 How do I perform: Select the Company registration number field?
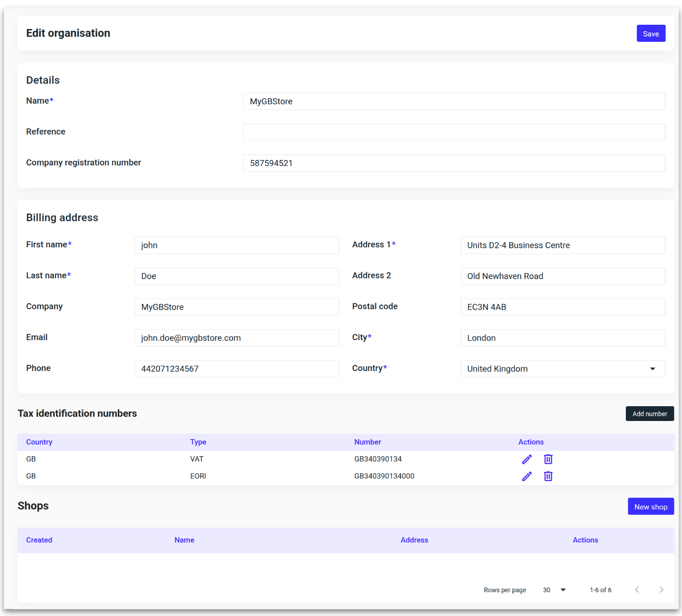454,163
